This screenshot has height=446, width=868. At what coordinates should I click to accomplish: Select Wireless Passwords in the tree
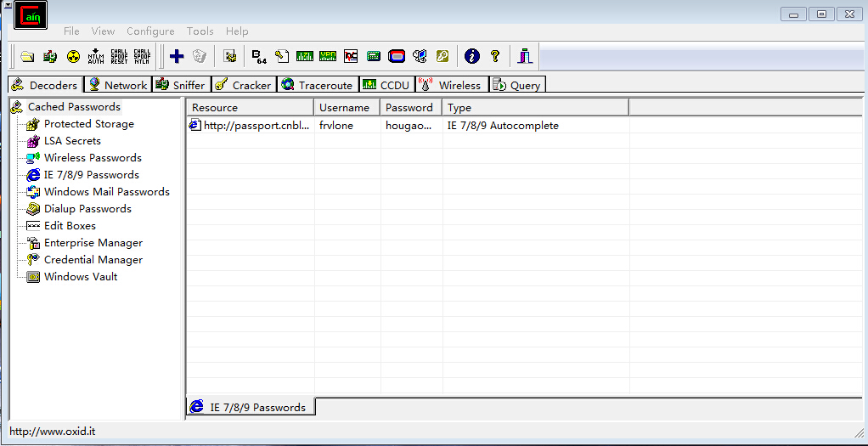coord(93,158)
